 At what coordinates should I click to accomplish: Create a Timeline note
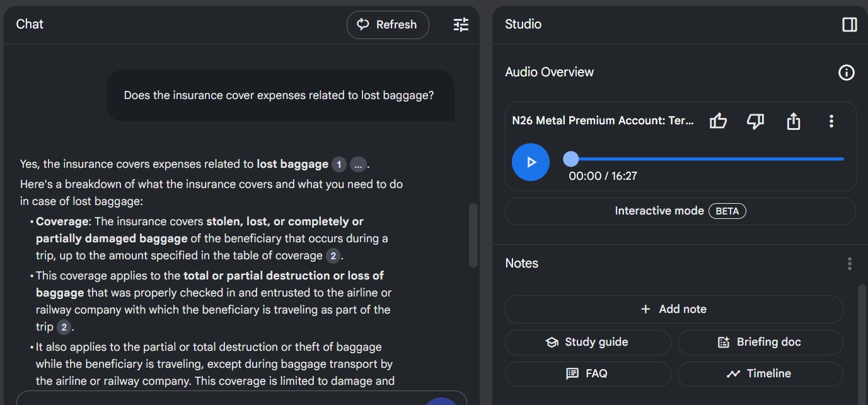point(760,373)
